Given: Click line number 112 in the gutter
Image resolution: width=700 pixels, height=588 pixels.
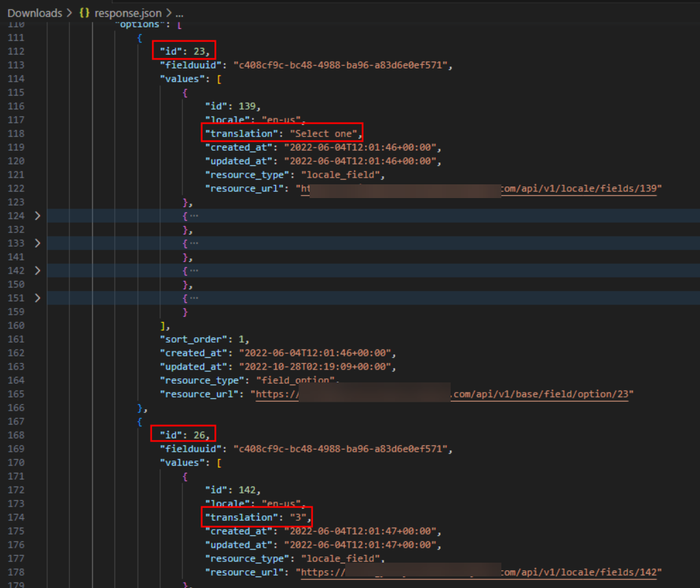Looking at the screenshot, I should (x=16, y=51).
